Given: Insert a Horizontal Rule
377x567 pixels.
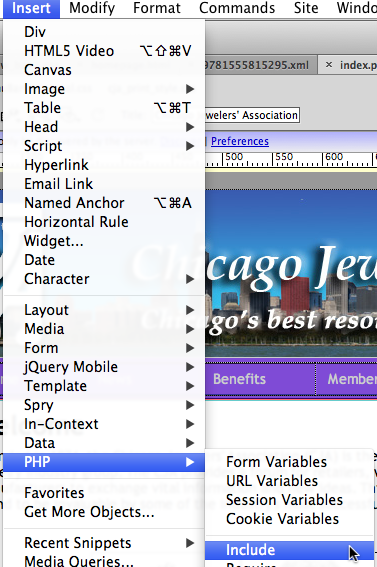Looking at the screenshot, I should coord(104,222).
